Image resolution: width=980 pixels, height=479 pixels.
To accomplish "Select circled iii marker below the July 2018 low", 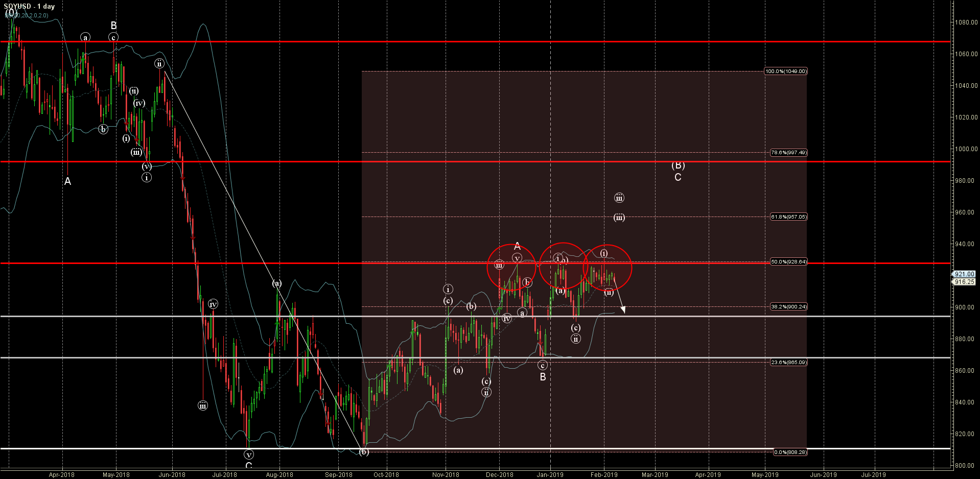I will [x=203, y=405].
